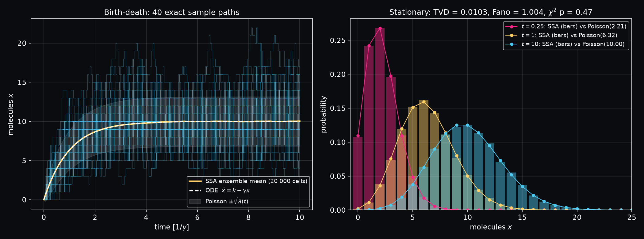Click tick label 8 on the time axis
644x239 pixels.
[248, 218]
